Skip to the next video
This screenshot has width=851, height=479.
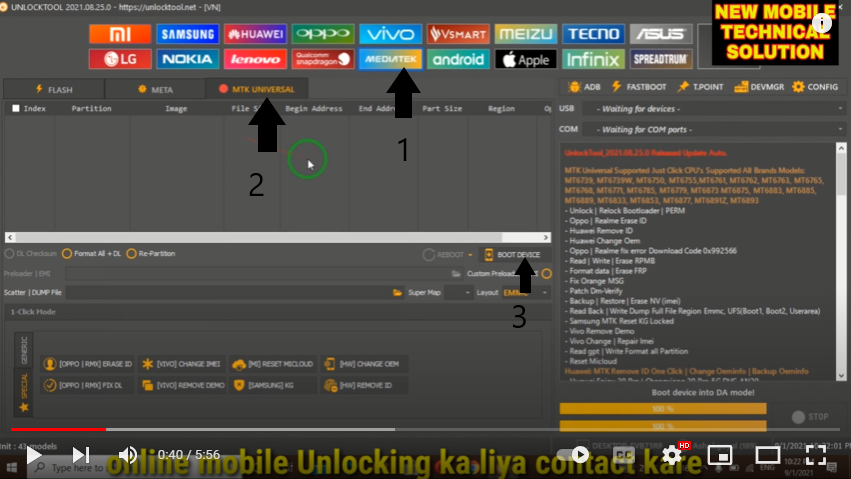81,455
